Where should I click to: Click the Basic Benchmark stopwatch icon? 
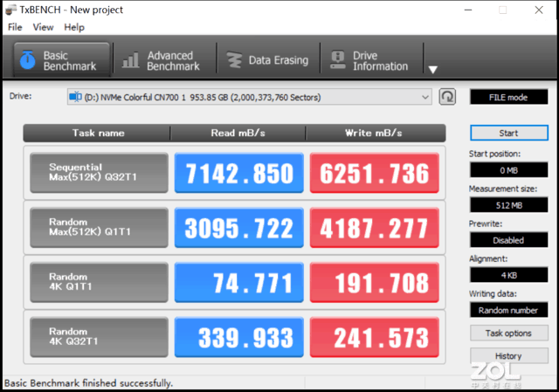(x=27, y=60)
